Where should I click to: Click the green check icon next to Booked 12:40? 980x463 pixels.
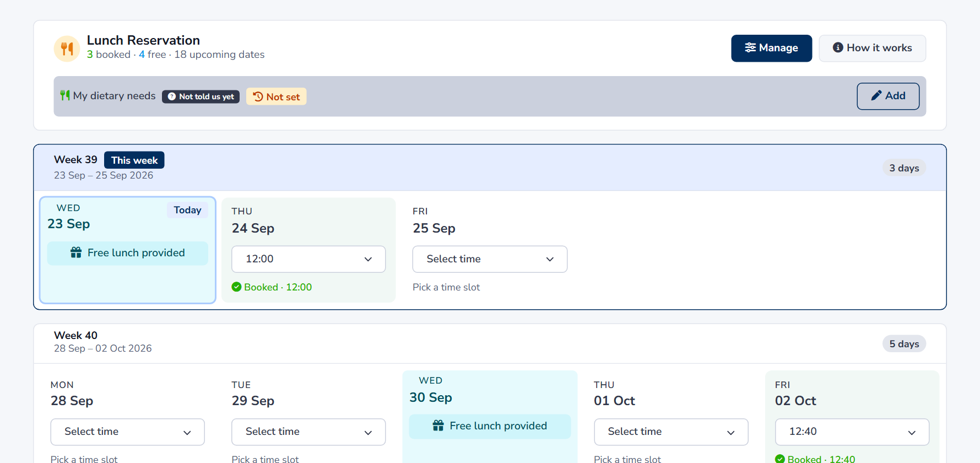click(x=780, y=459)
